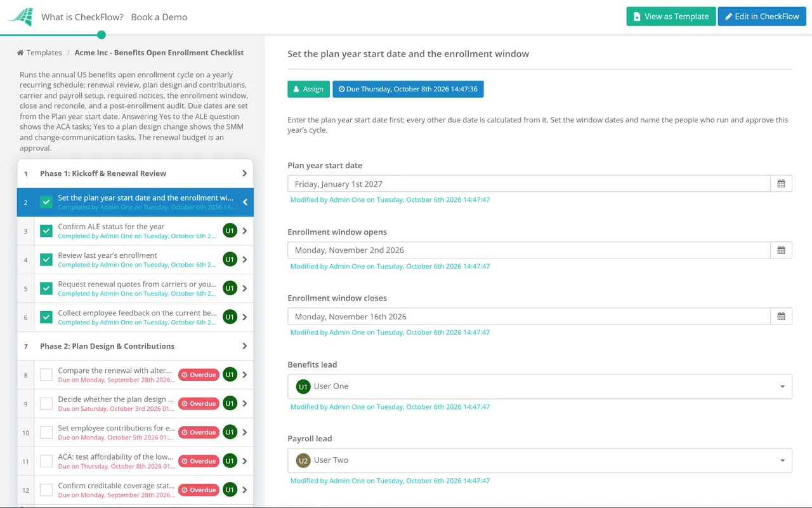Open calendar picker for Enrollment window closes
The width and height of the screenshot is (812, 508).
click(781, 316)
